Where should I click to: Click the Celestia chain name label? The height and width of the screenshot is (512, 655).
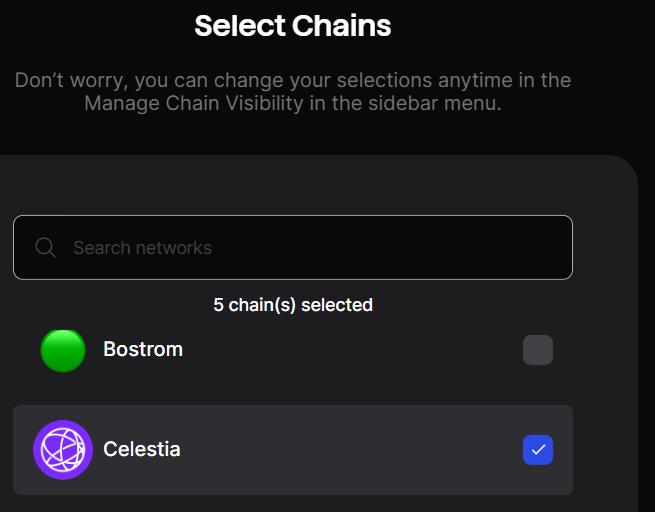click(142, 449)
